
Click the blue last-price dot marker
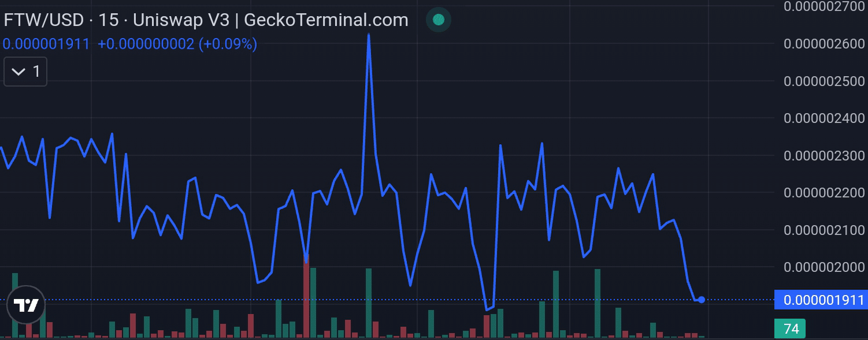[701, 300]
